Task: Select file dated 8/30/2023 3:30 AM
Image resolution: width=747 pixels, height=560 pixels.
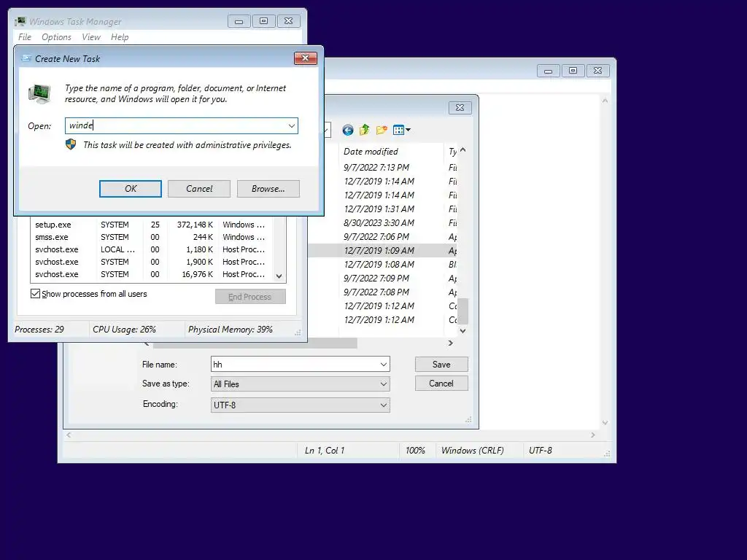Action: pos(379,223)
